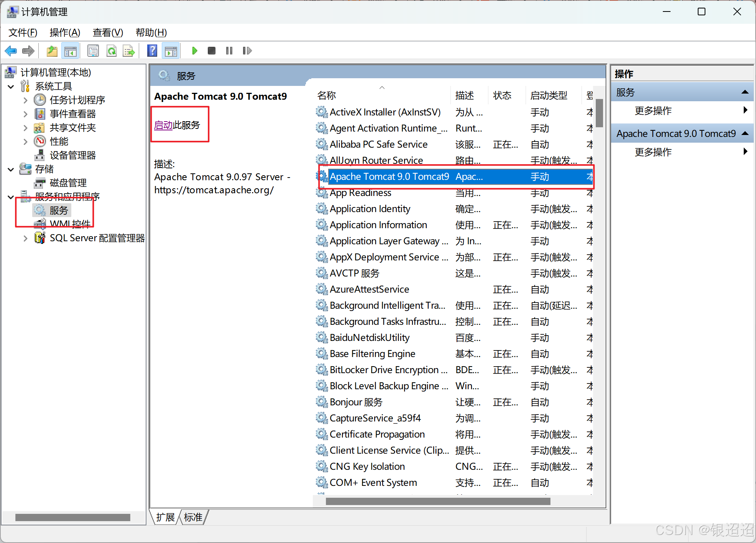The width and height of the screenshot is (756, 543).
Task: Click the blue Back arrow icon
Action: [x=11, y=51]
